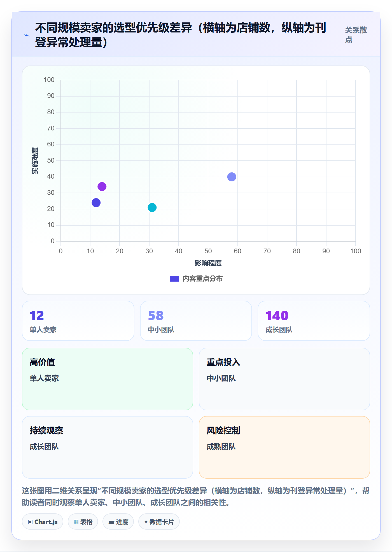This screenshot has height=552, width=392.
Task: Click the 实施难度 y-axis title
Action: point(35,161)
